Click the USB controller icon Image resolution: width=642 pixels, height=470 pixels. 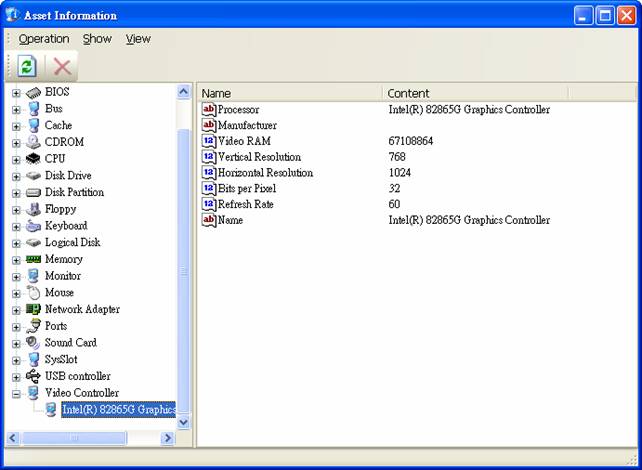click(34, 376)
